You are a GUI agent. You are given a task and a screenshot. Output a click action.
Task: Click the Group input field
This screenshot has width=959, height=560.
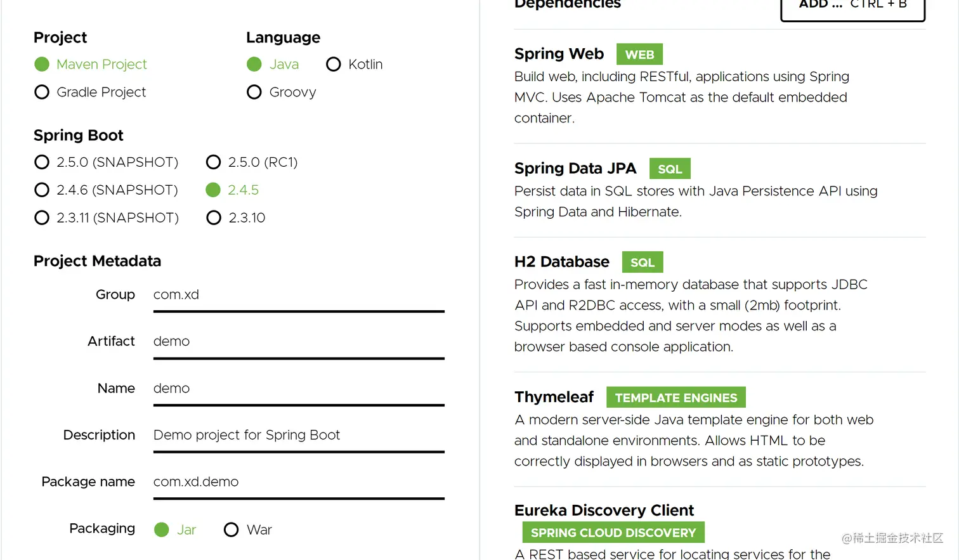pos(298,295)
